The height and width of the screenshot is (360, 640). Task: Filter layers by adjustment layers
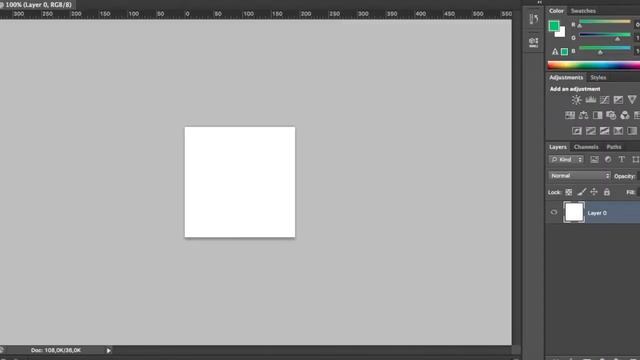tap(608, 160)
